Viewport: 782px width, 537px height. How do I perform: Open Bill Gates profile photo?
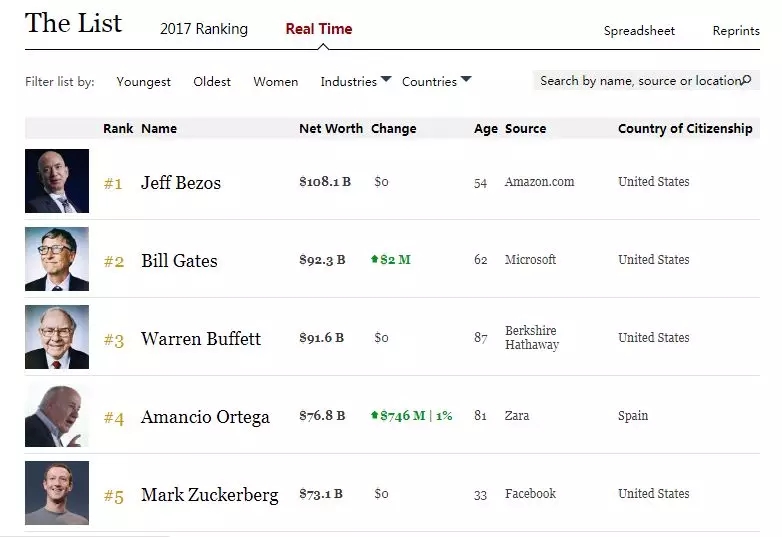pos(57,259)
